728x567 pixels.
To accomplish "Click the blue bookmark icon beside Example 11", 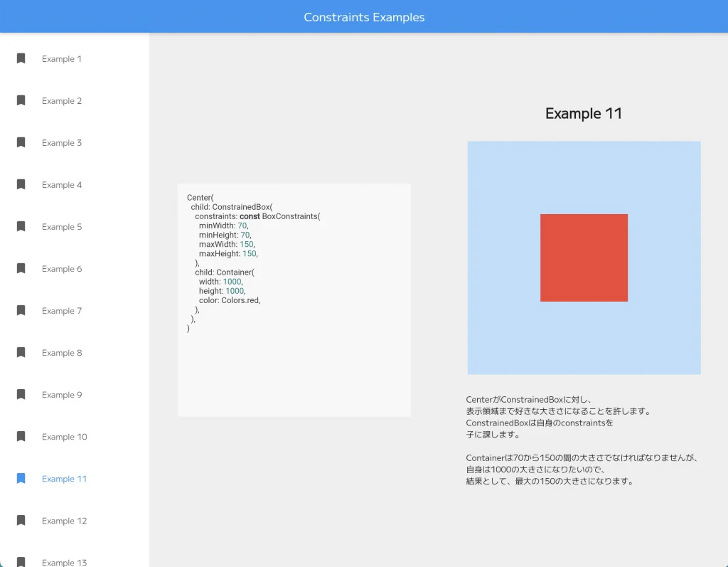I will (21, 478).
